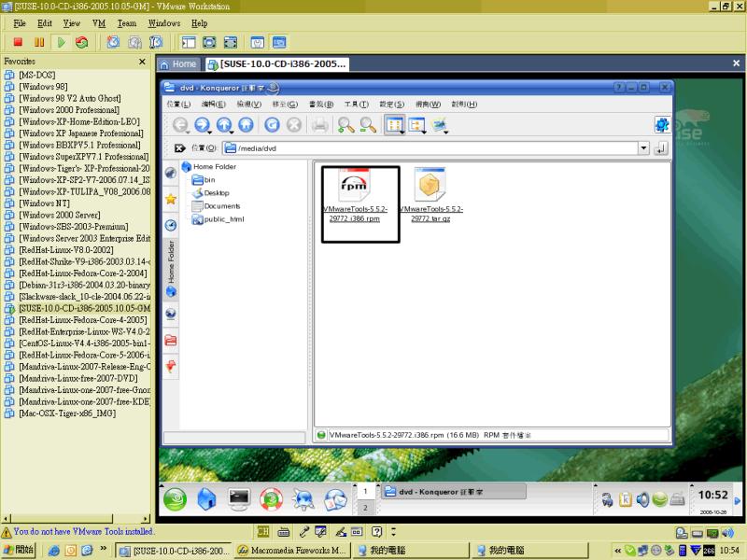The height and width of the screenshot is (560, 747).
Task: Click the Windows 開始 Start button
Action: pyautogui.click(x=19, y=550)
